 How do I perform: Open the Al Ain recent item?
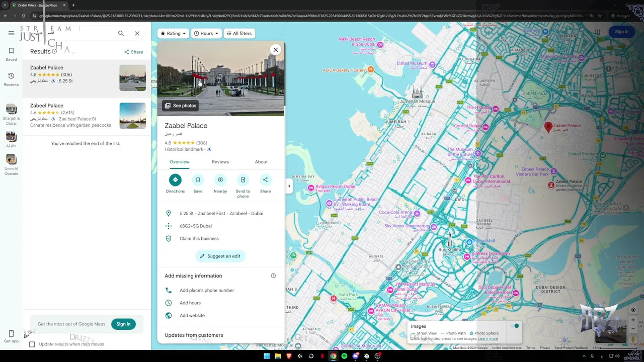(11, 140)
